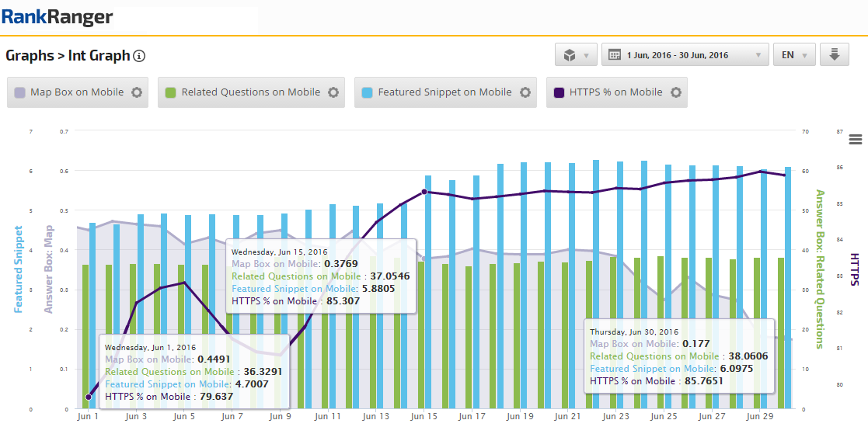Toggle the Related Questions on Mobile series

point(250,92)
